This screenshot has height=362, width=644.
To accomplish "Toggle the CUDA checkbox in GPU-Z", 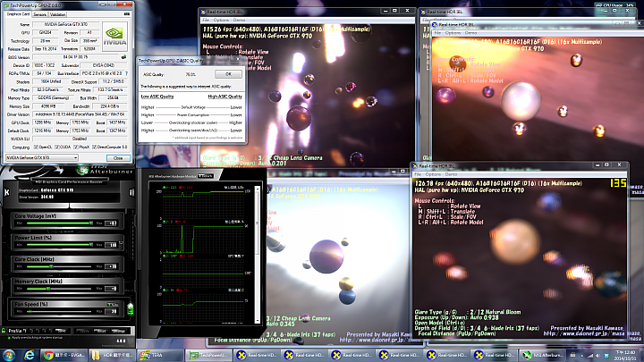I will (x=57, y=147).
